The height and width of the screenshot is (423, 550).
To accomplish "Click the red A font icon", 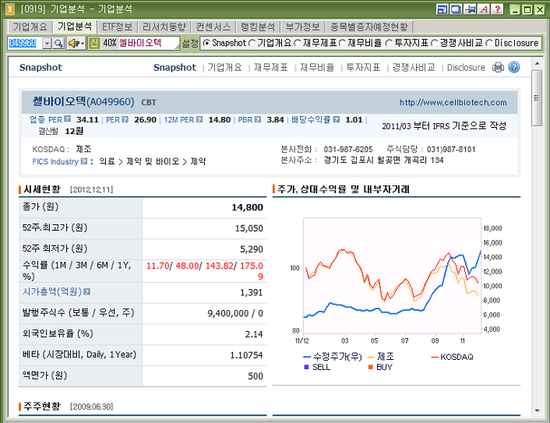I will click(x=484, y=9).
